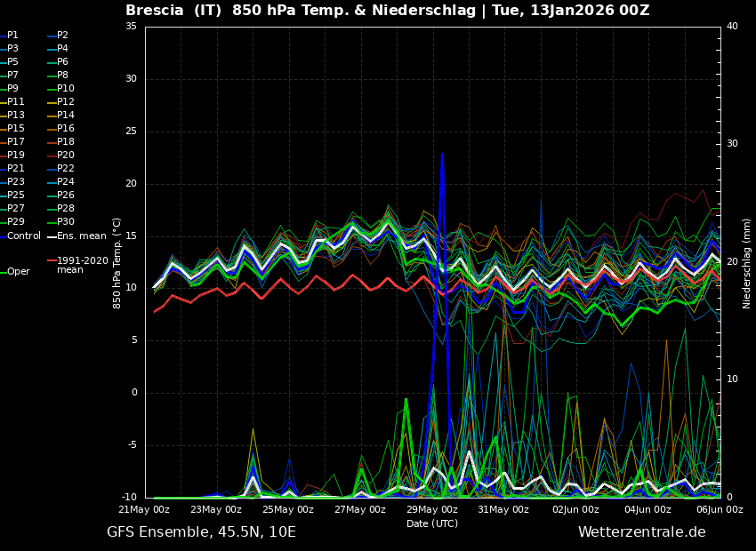Viewport: 756px width, 551px height.
Task: Click on P13 in the legend
Action: click(15, 116)
